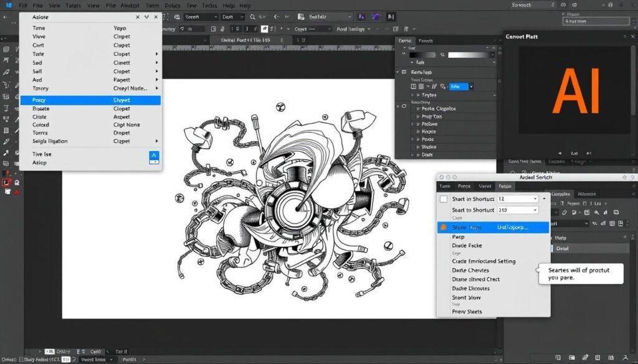This screenshot has width=638, height=364.
Task: Select the pen tool icon in the left toolbar
Action: pyautogui.click(x=6, y=72)
